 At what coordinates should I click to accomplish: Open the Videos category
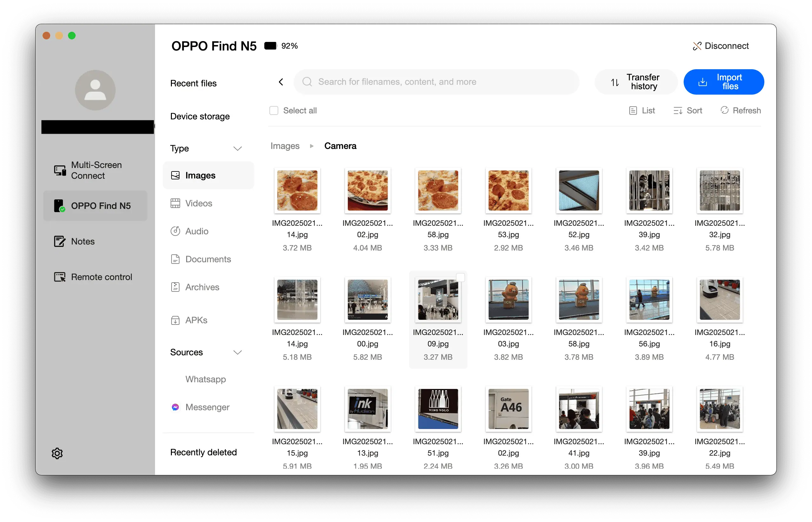[x=198, y=204]
